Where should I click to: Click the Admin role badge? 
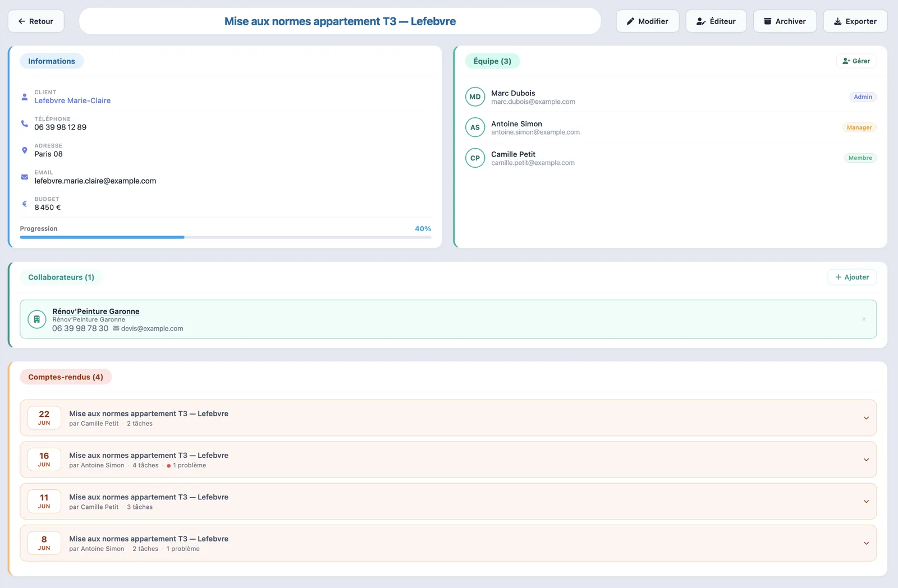click(x=863, y=97)
